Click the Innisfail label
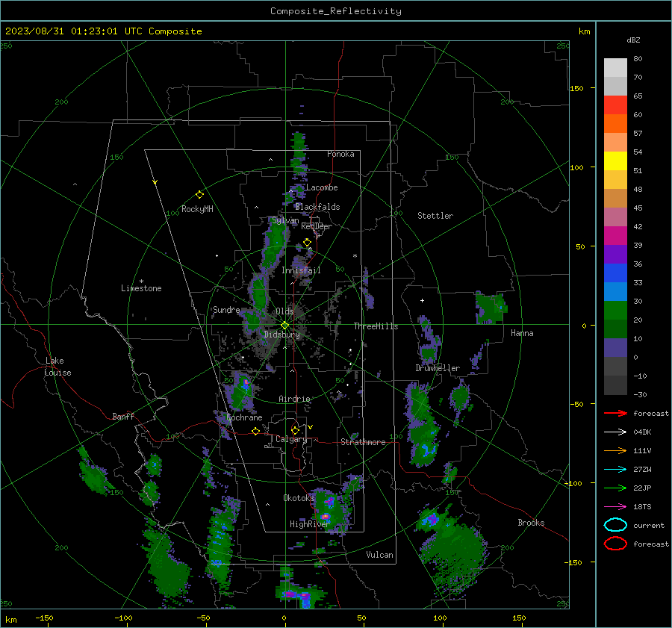672x628 pixels. [x=301, y=270]
